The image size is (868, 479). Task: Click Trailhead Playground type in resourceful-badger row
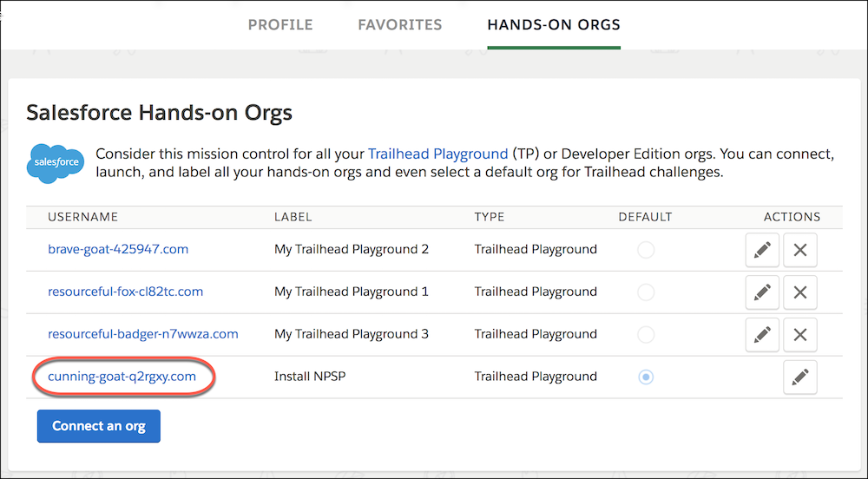[x=536, y=334]
